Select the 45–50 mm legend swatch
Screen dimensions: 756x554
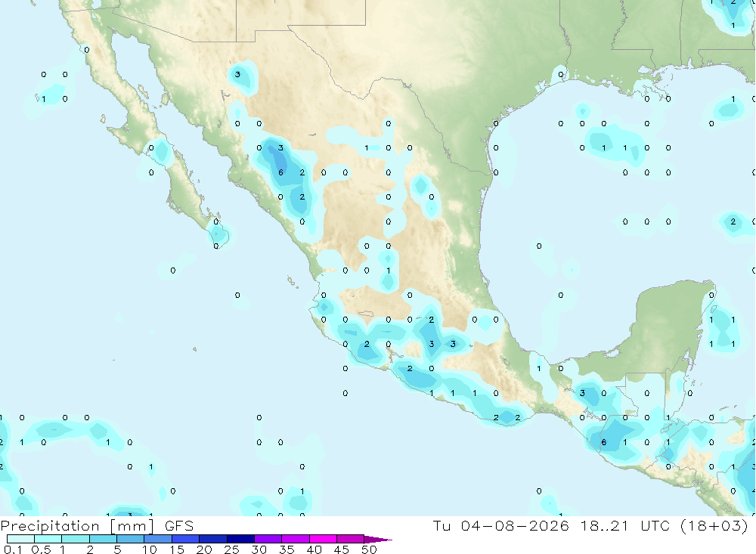coord(351,539)
